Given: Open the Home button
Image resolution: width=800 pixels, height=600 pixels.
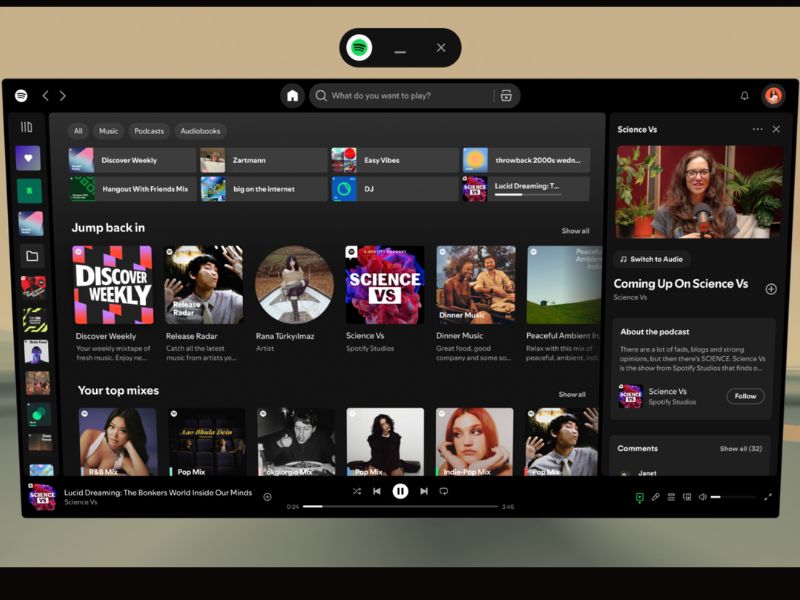Looking at the screenshot, I should coord(292,95).
